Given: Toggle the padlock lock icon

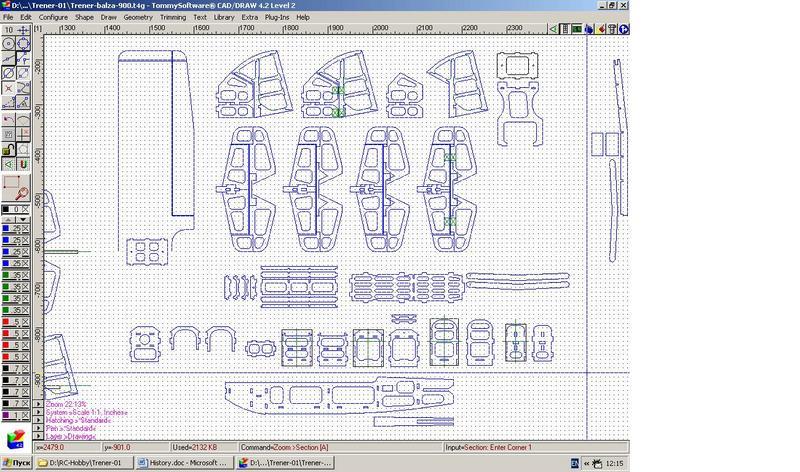Looking at the screenshot, I should point(8,149).
